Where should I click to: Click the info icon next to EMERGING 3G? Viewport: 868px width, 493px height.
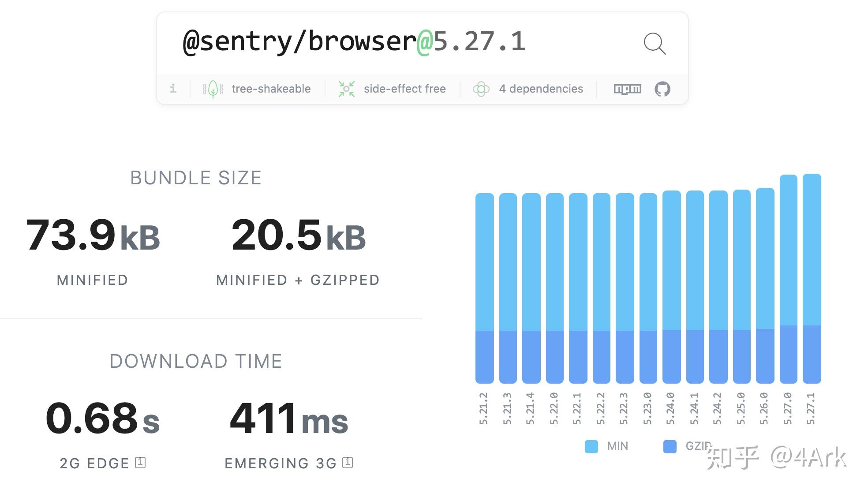(x=349, y=463)
